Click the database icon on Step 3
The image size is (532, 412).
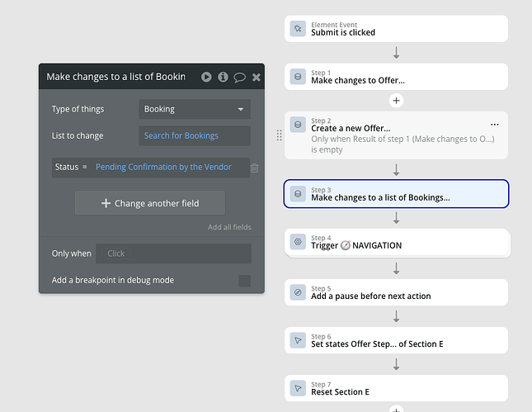[298, 194]
